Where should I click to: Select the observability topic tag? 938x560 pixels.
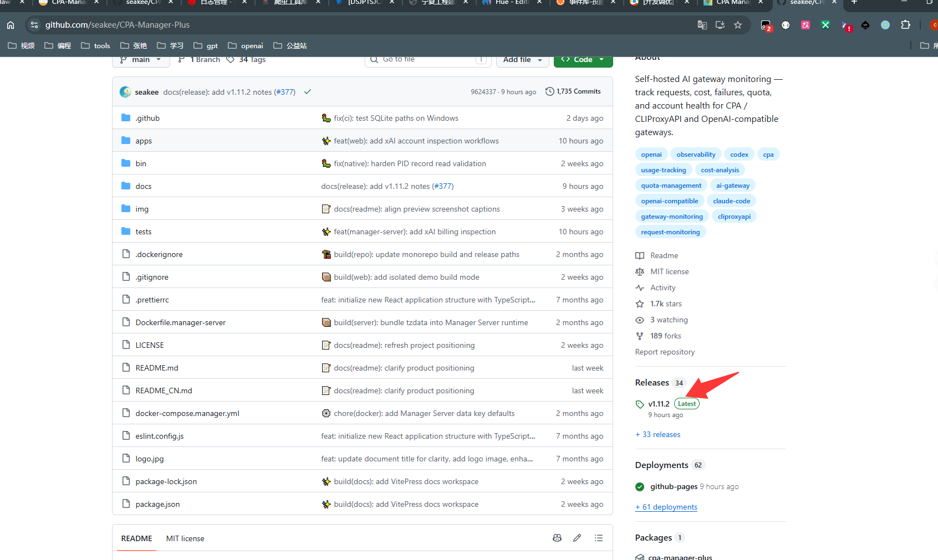[x=696, y=155]
